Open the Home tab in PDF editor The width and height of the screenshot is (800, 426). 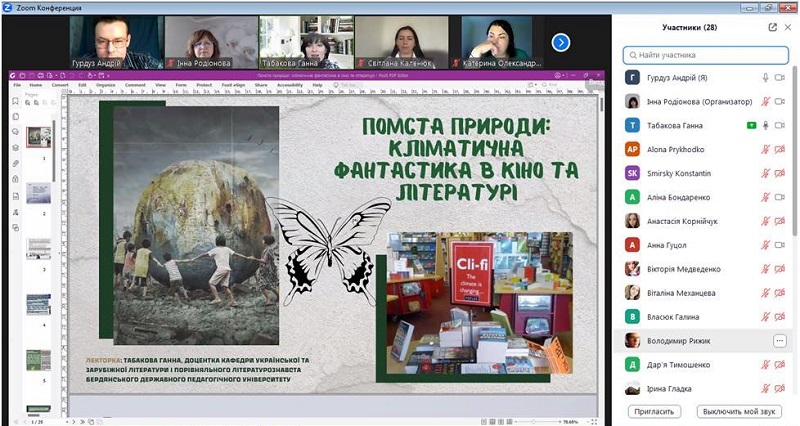pyautogui.click(x=36, y=85)
